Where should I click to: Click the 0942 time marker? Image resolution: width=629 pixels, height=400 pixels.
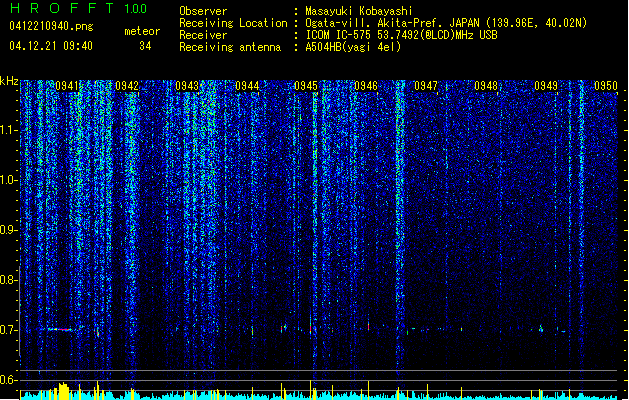coord(127,86)
